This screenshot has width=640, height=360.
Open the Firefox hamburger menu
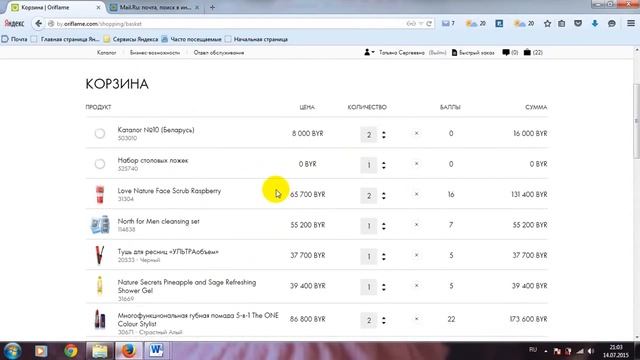pos(631,24)
